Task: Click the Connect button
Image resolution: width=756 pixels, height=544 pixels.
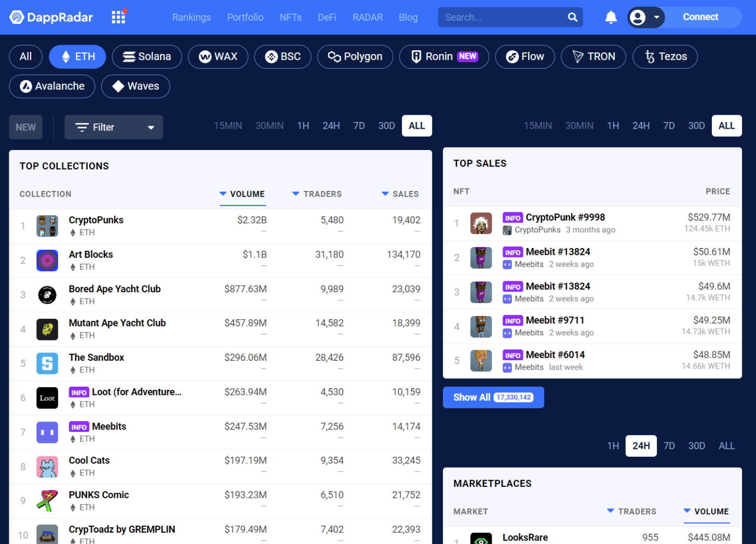Action: [x=700, y=17]
